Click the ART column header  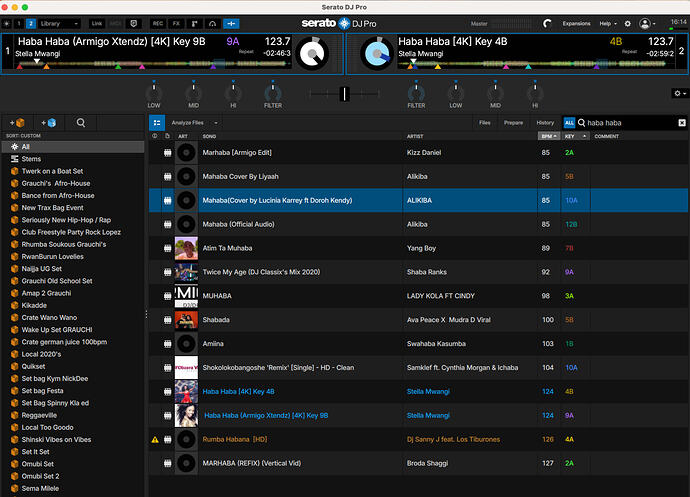(x=183, y=136)
